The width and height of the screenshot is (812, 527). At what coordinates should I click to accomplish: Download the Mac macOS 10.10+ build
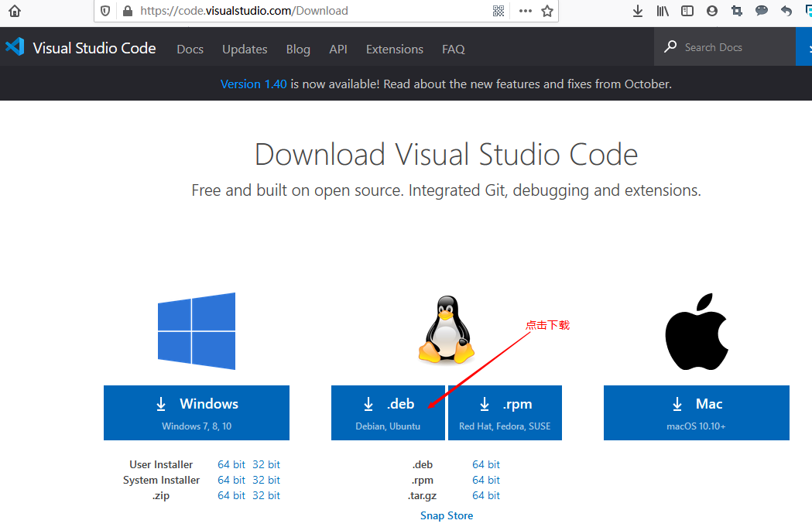pos(697,412)
